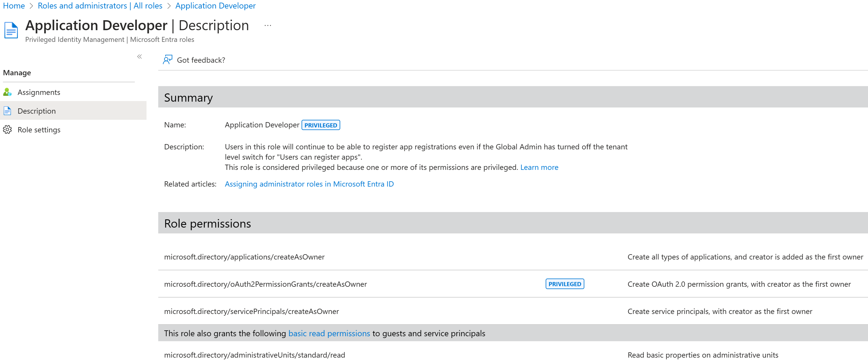868x362 pixels.
Task: Open Assigning administrator roles in Microsoft Entra ID
Action: [x=309, y=184]
